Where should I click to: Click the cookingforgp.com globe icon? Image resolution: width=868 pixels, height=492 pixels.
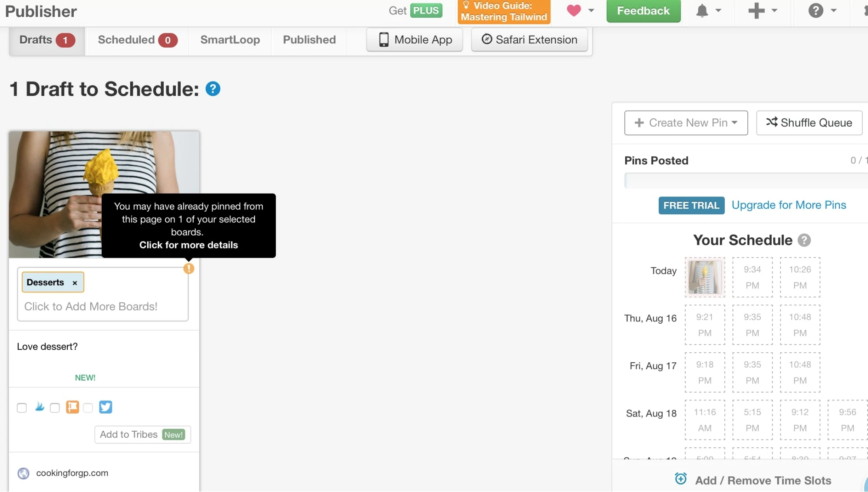point(23,473)
